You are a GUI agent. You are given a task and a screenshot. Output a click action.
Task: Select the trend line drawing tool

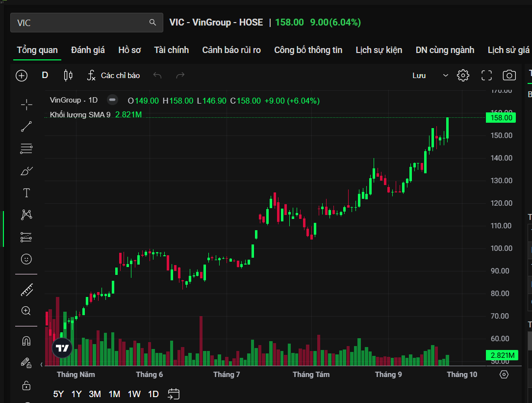(x=26, y=127)
